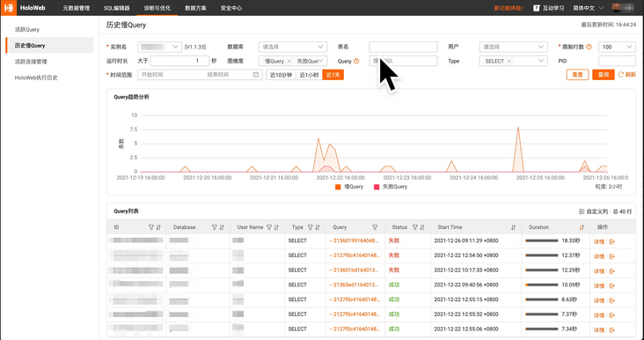Image resolution: width=644 pixels, height=340 pixels.
Task: Click the Query SQL search input
Action: [403, 61]
